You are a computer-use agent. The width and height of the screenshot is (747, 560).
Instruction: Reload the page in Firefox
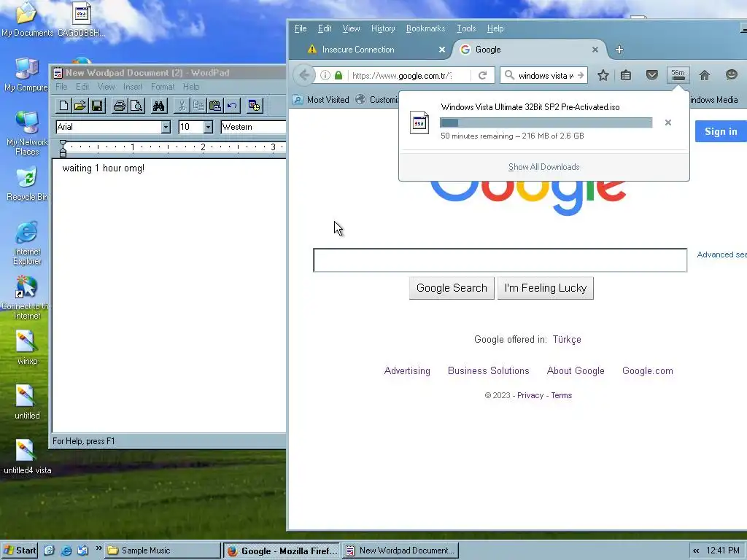(x=483, y=75)
